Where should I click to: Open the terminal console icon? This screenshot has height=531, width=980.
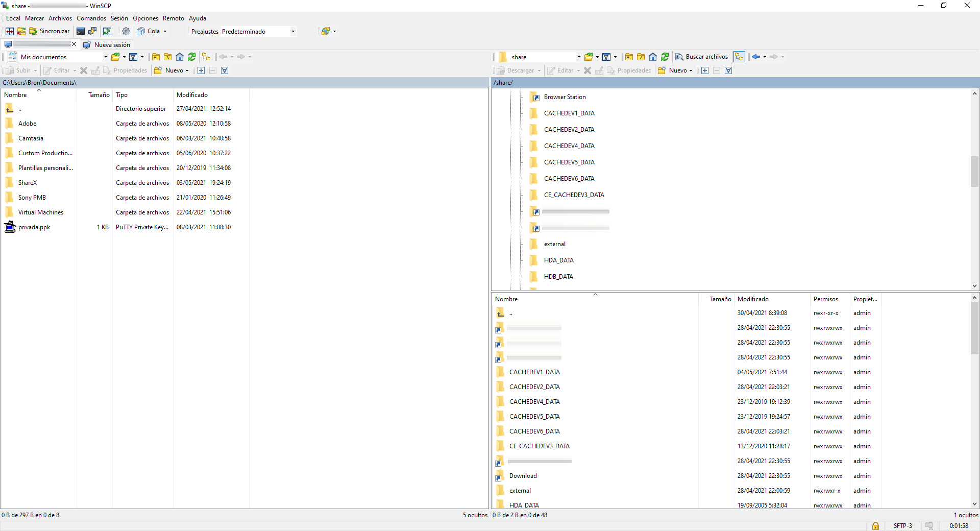[x=81, y=31]
